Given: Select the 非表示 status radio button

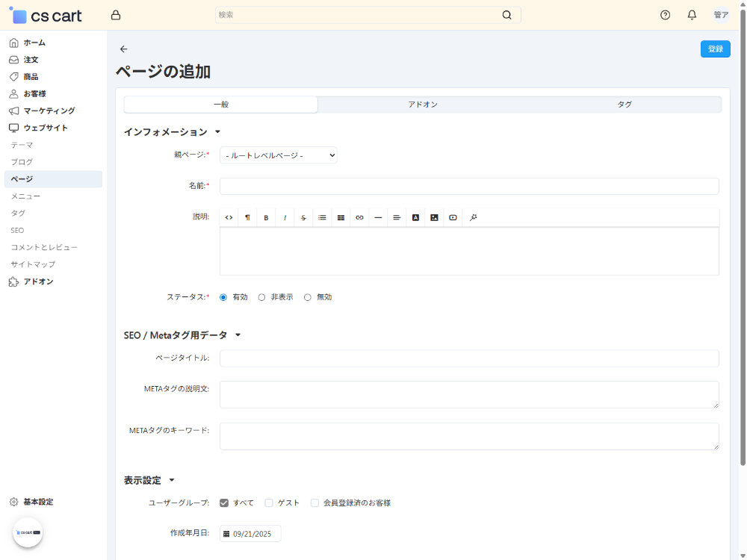Looking at the screenshot, I should tap(262, 297).
